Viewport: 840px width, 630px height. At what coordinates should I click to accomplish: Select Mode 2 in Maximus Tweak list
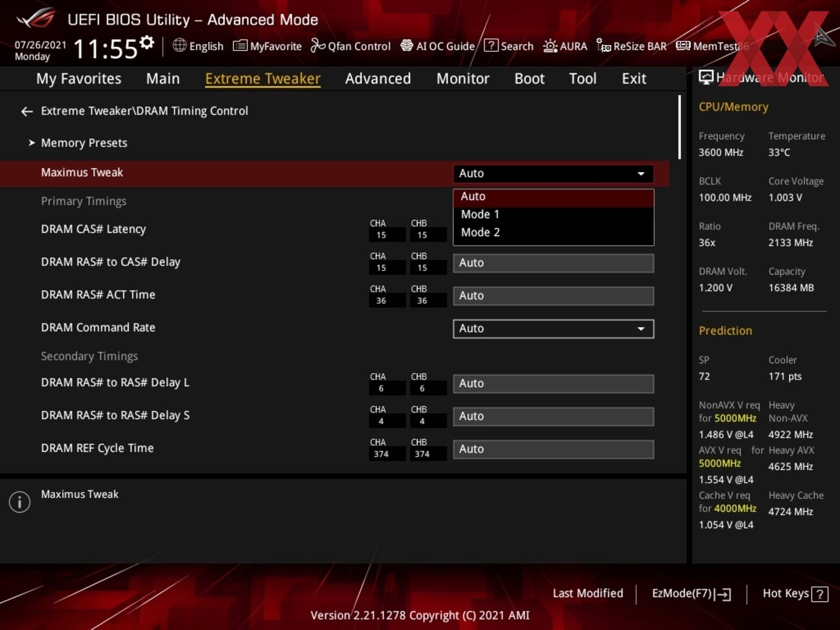pyautogui.click(x=553, y=232)
